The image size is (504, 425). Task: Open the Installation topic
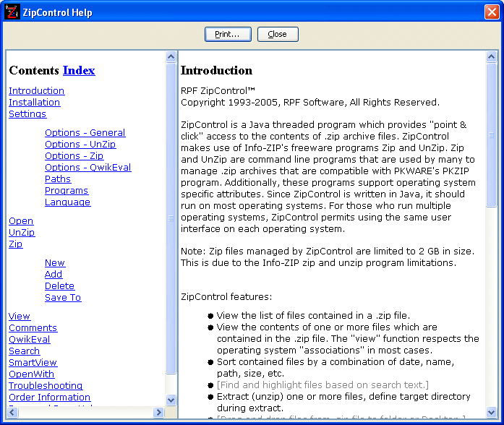(35, 103)
